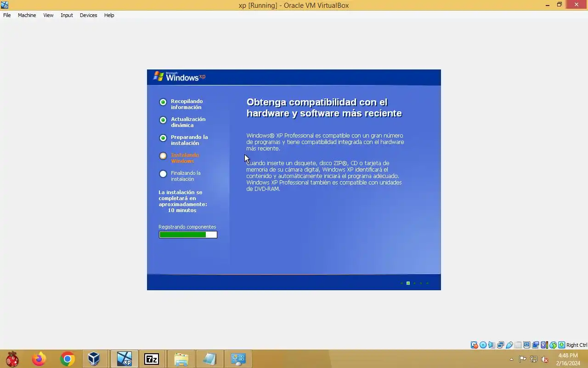Screen dimensions: 588x368
Task: Open the CPU virtualization status icon
Action: point(544,345)
